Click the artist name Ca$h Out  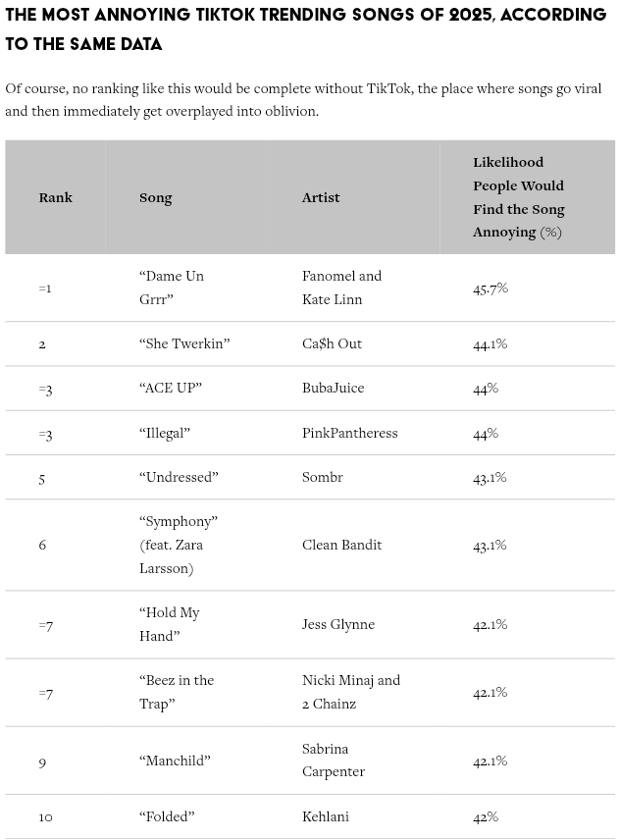pyautogui.click(x=332, y=343)
